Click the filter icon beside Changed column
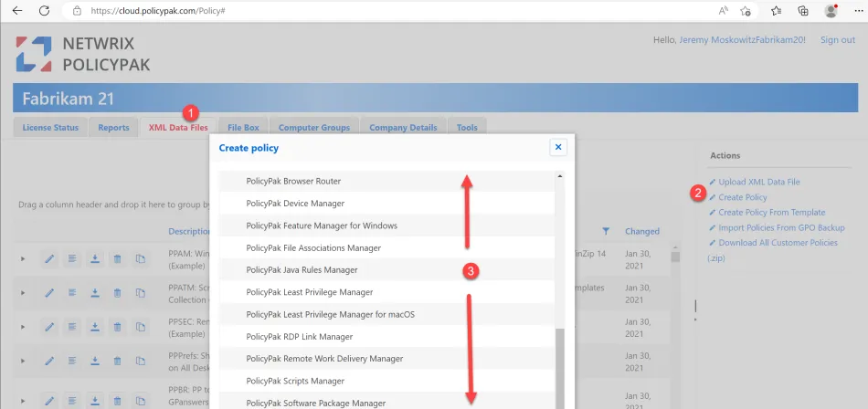Image resolution: width=868 pixels, height=409 pixels. (606, 231)
